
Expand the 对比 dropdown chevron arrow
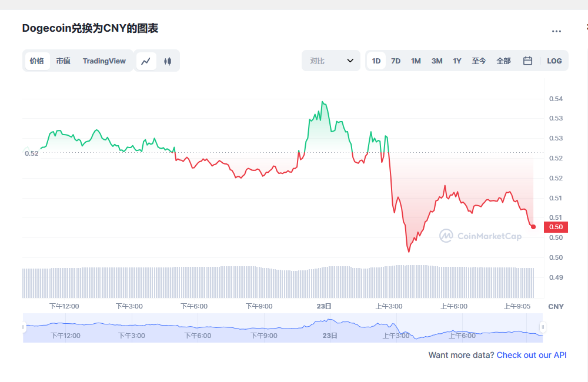(x=350, y=61)
